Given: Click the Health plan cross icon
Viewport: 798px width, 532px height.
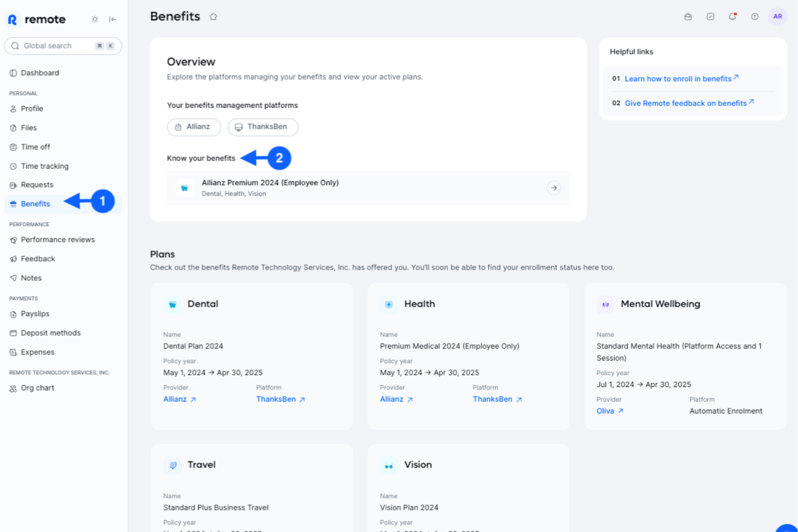Looking at the screenshot, I should pyautogui.click(x=389, y=305).
